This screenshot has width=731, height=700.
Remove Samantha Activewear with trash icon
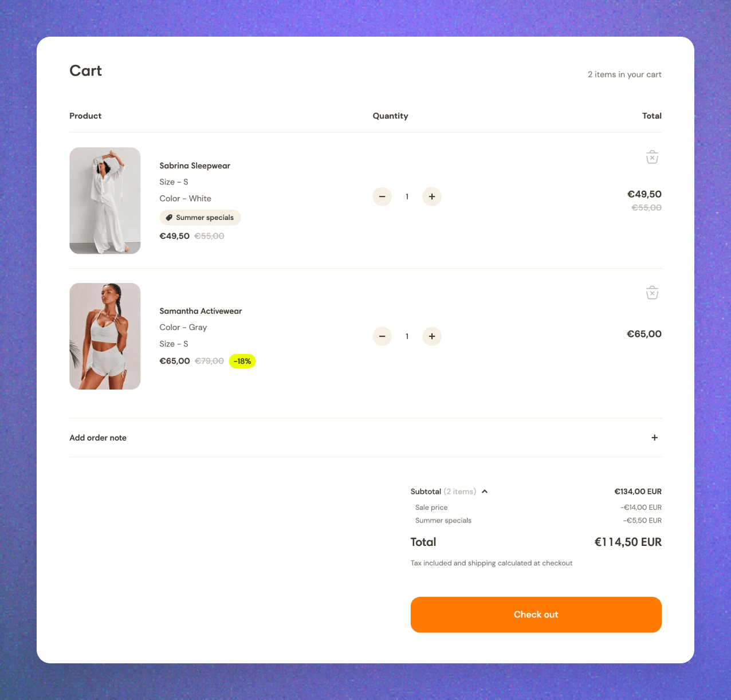point(652,293)
